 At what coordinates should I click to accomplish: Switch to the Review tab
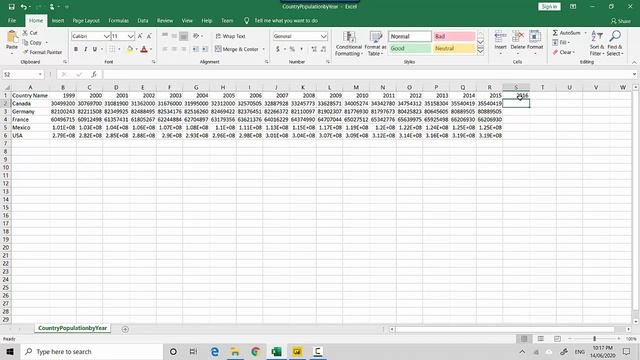pos(165,20)
